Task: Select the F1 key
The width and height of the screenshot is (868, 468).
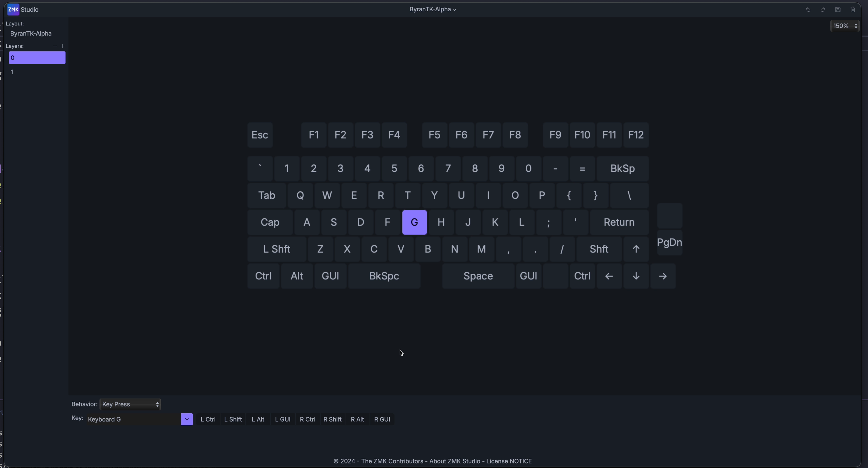Action: (314, 135)
